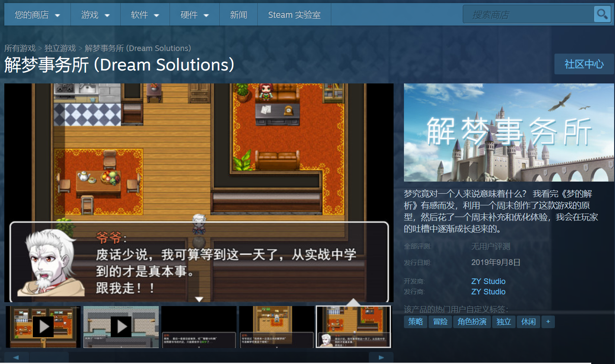Screen dimensions: 615x364
Task: Select the third screenshot thumbnail
Action: click(199, 327)
